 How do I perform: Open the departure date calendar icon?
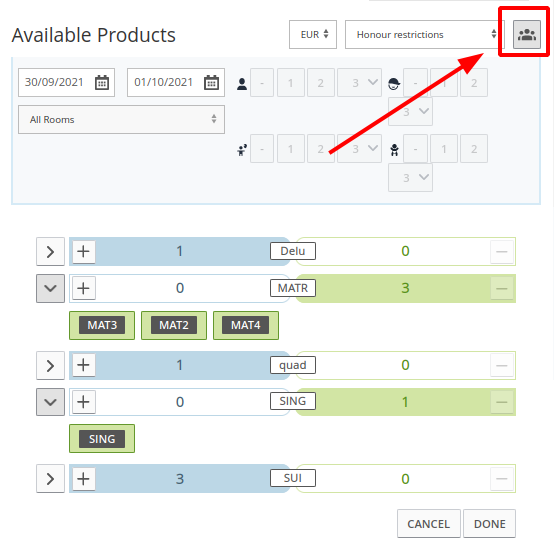coord(211,82)
